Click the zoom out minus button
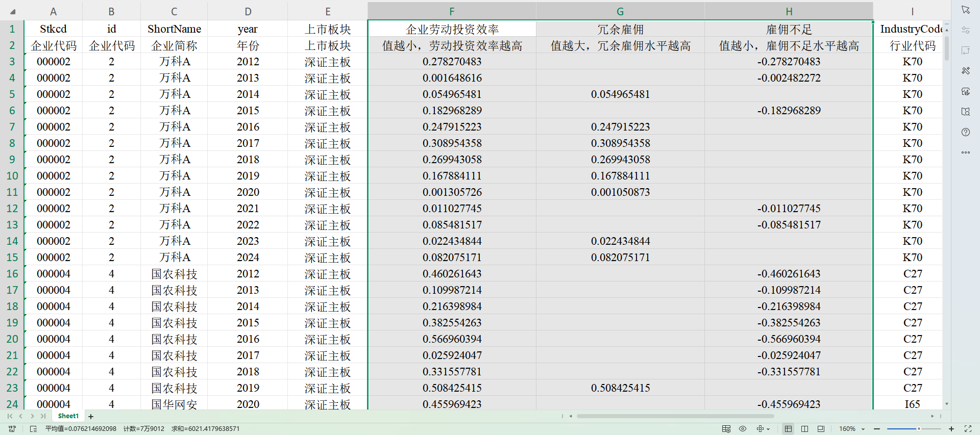Viewport: 980px width, 435px height. coord(877,429)
